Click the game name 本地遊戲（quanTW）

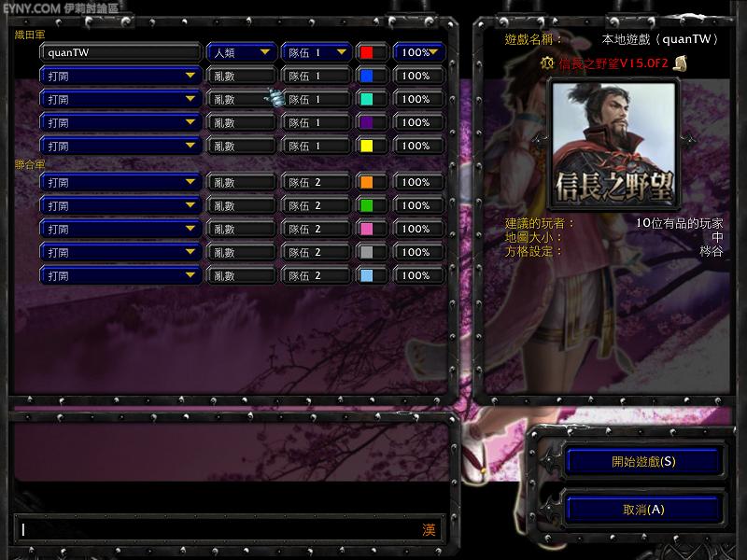tap(660, 39)
